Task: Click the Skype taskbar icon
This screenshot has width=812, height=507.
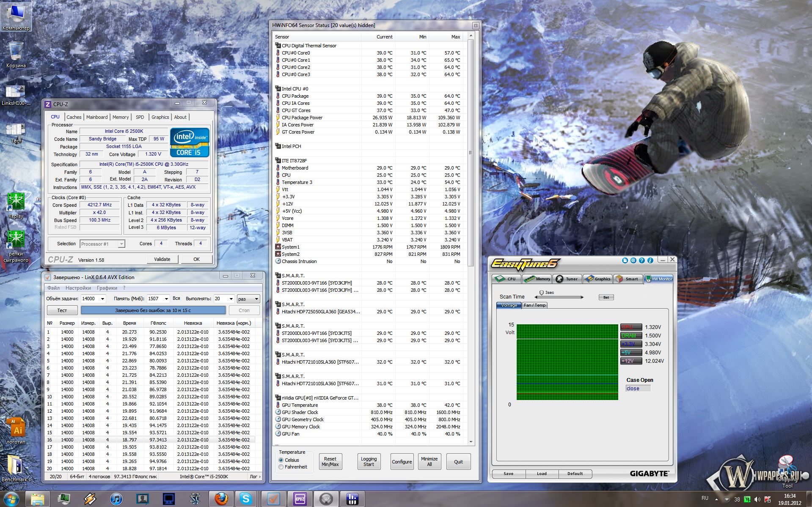Action: [x=246, y=499]
